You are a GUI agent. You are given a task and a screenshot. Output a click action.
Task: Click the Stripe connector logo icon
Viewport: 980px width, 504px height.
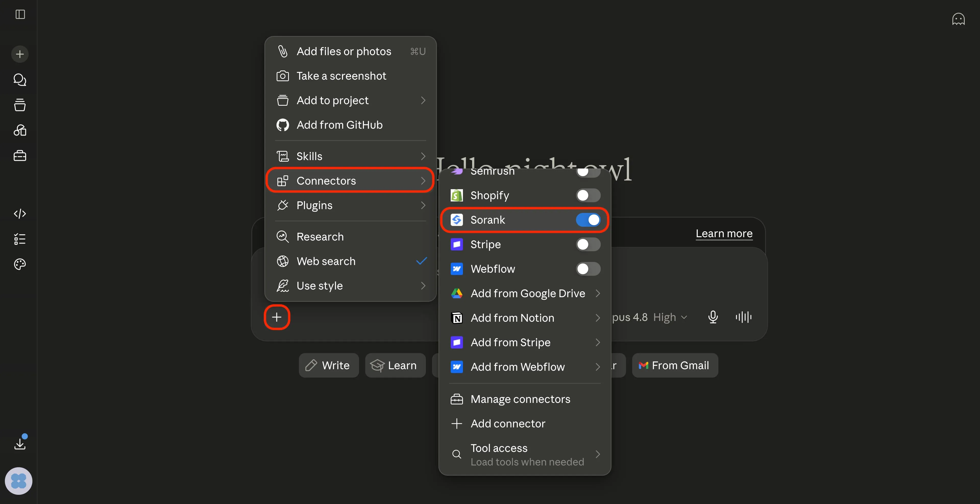click(457, 244)
